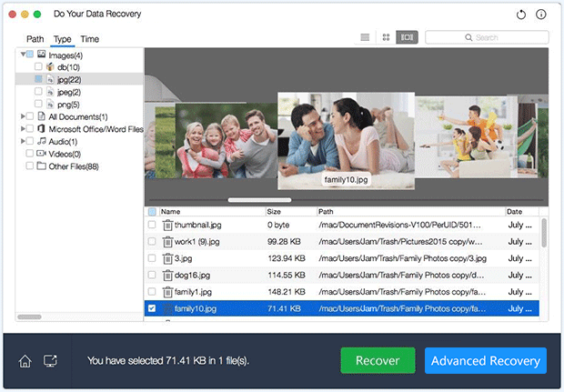
Task: Expand the All Documents(1) category
Action: point(22,116)
